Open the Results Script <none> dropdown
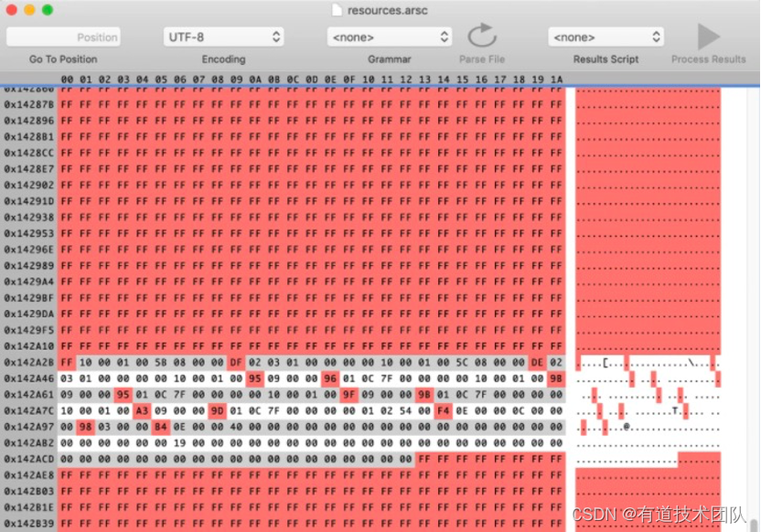The image size is (761, 532). point(606,37)
